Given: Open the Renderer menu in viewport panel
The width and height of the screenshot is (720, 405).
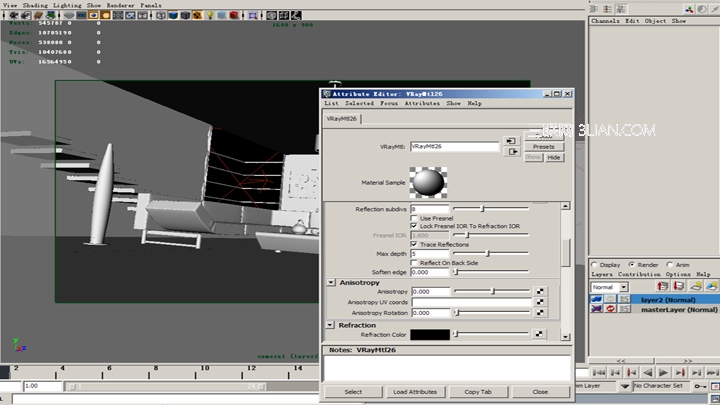Looking at the screenshot, I should coord(120,5).
